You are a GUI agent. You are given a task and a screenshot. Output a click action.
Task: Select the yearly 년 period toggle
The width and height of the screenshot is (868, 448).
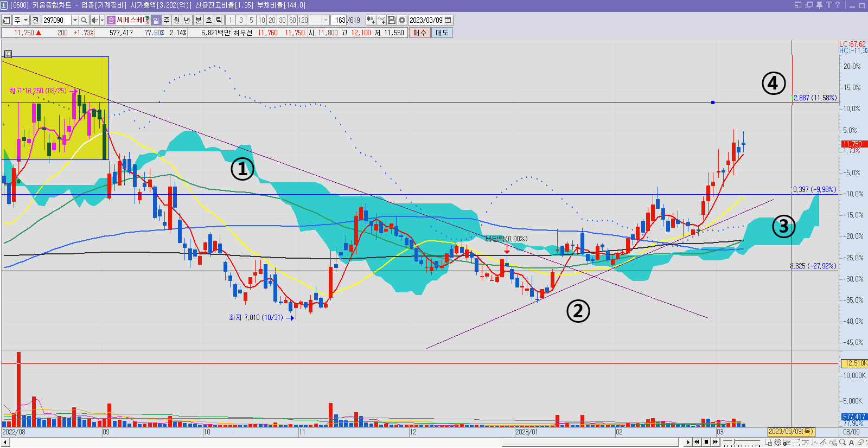[x=187, y=20]
